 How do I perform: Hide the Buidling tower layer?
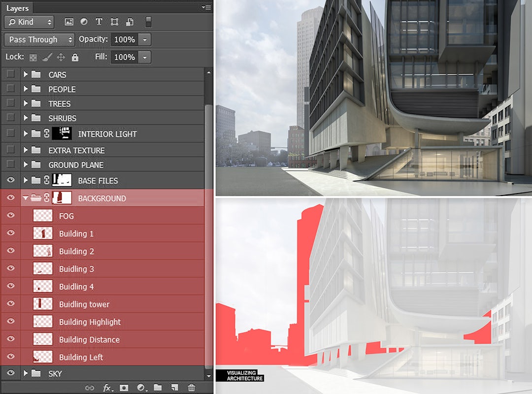click(10, 304)
